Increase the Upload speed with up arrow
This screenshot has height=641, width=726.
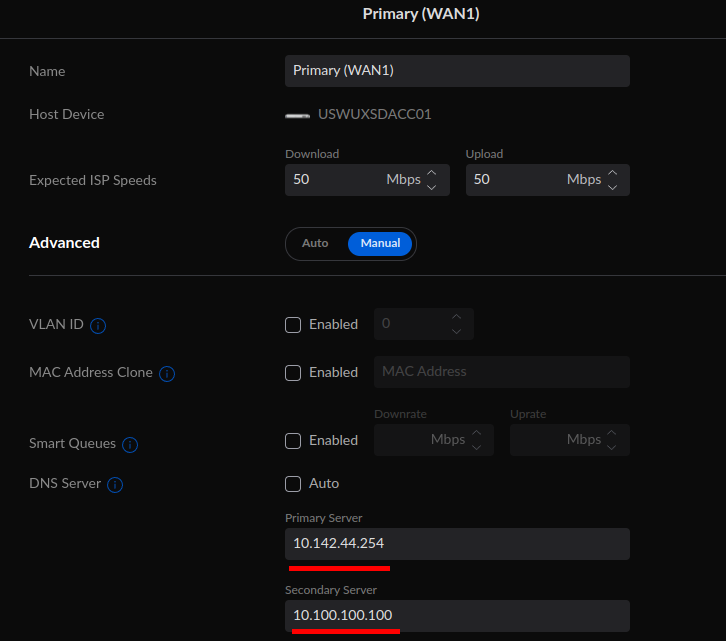pos(612,173)
